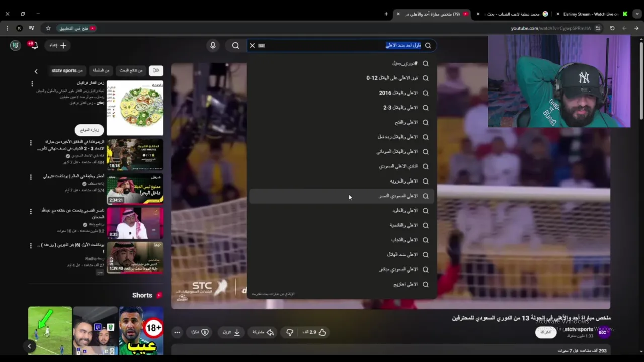The width and height of the screenshot is (644, 362).
Task: Switch to 'محمد عطية لاعب الشباب' Google tab
Action: point(513,14)
